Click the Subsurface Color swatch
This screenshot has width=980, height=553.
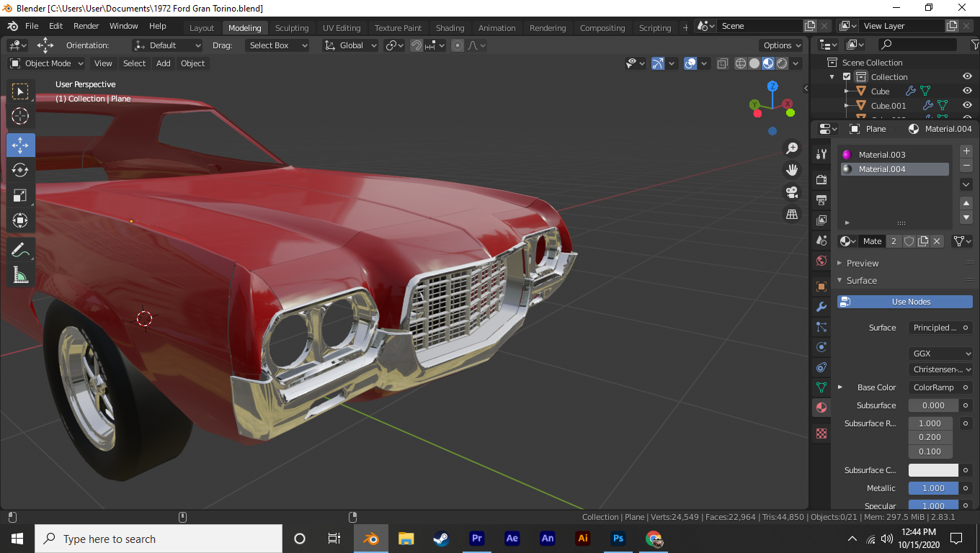click(934, 470)
